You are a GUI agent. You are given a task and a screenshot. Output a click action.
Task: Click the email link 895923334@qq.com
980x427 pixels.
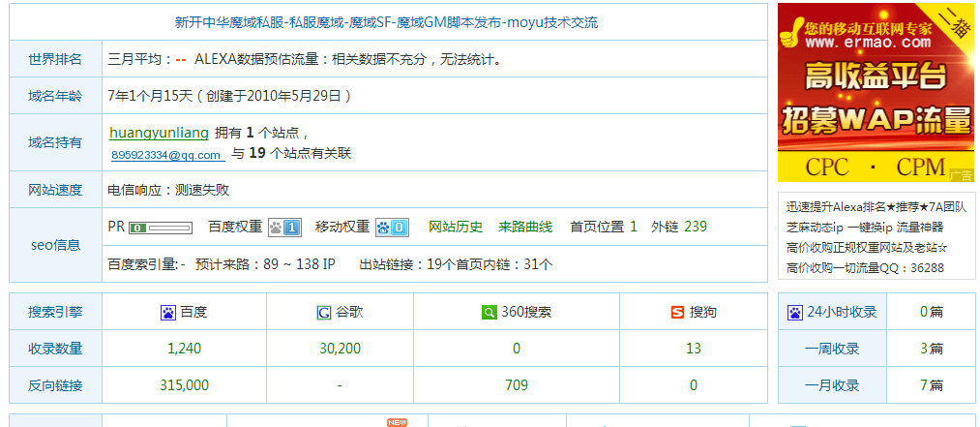(x=166, y=154)
